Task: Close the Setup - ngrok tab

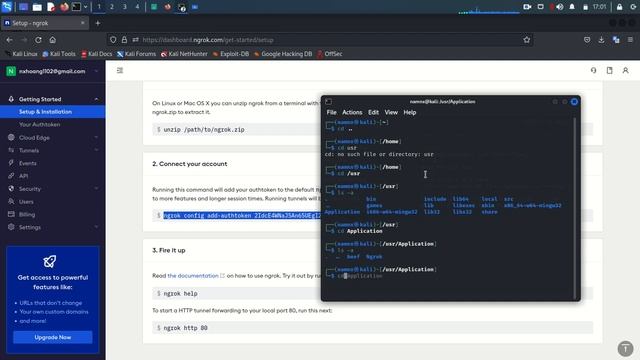Action: pyautogui.click(x=82, y=23)
